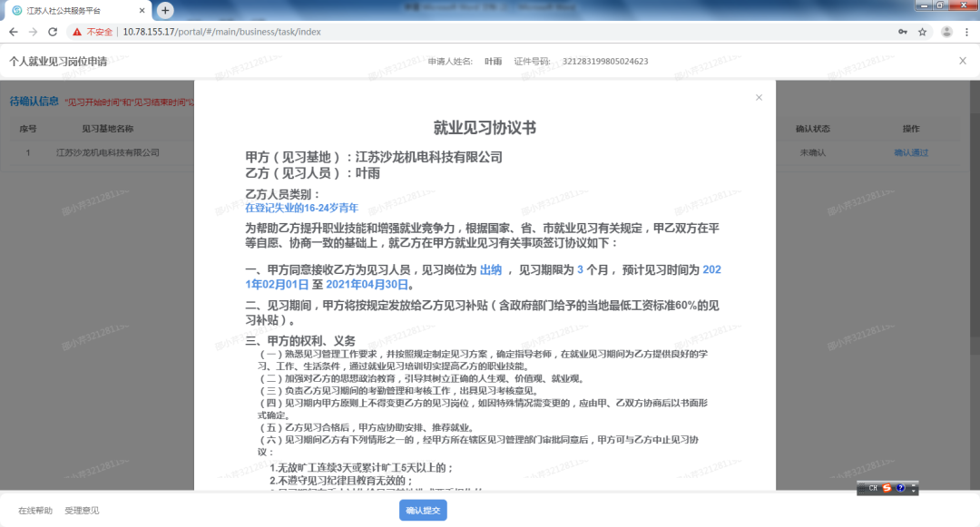This screenshot has width=980, height=527.
Task: Open the saved passwords key icon
Action: coord(902,32)
